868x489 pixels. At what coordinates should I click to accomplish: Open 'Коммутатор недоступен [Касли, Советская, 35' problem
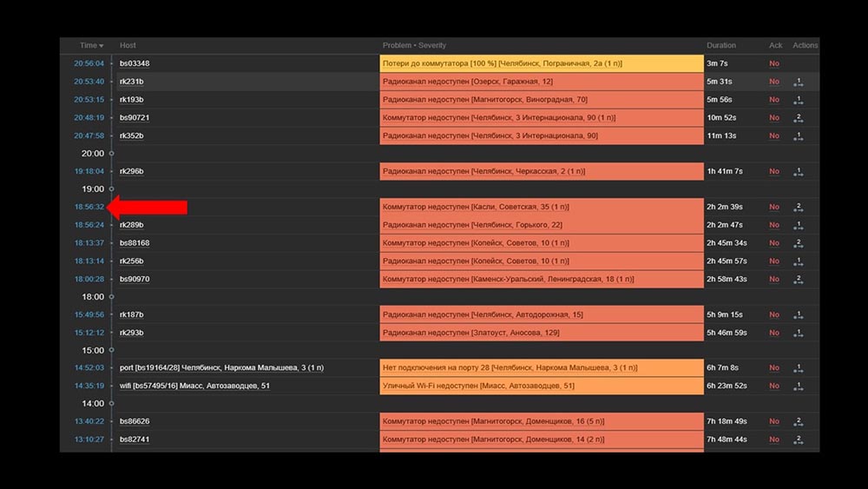pos(476,207)
